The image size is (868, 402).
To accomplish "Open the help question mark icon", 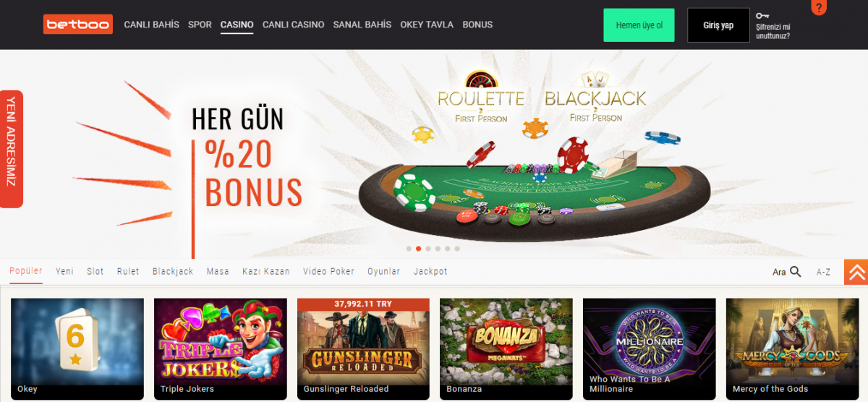I will [x=819, y=7].
